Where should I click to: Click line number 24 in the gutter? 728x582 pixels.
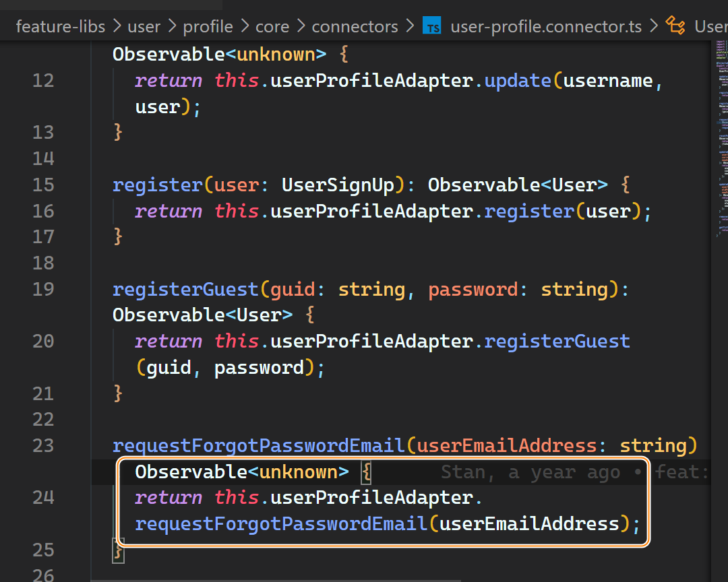(43, 498)
